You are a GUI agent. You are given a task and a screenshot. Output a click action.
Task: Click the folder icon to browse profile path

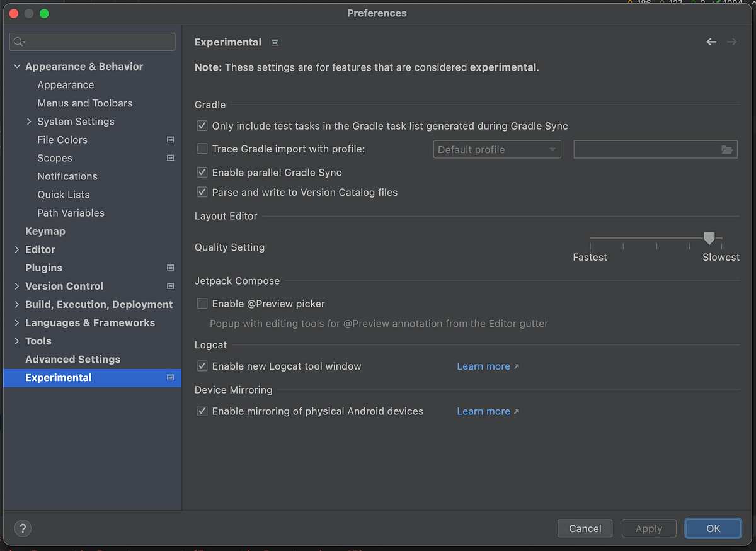pos(727,149)
